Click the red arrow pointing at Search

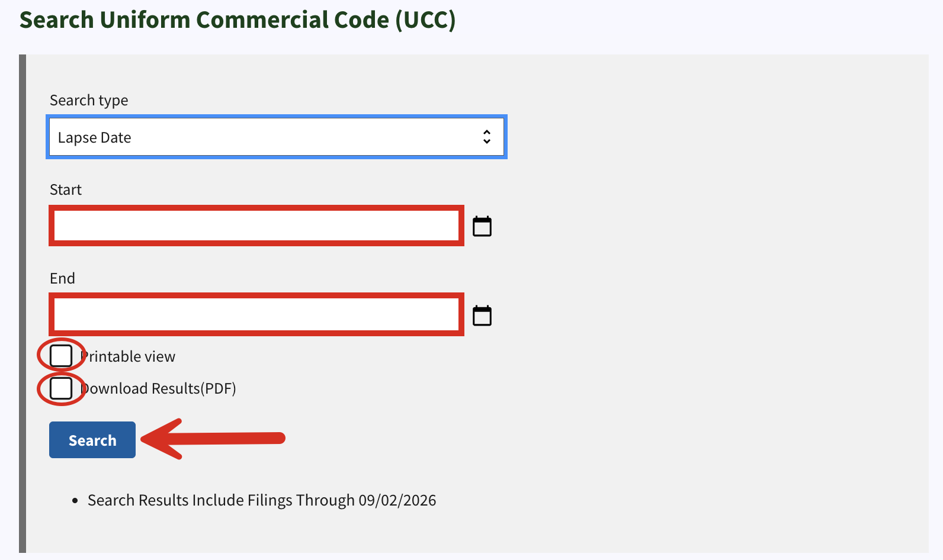pos(213,439)
